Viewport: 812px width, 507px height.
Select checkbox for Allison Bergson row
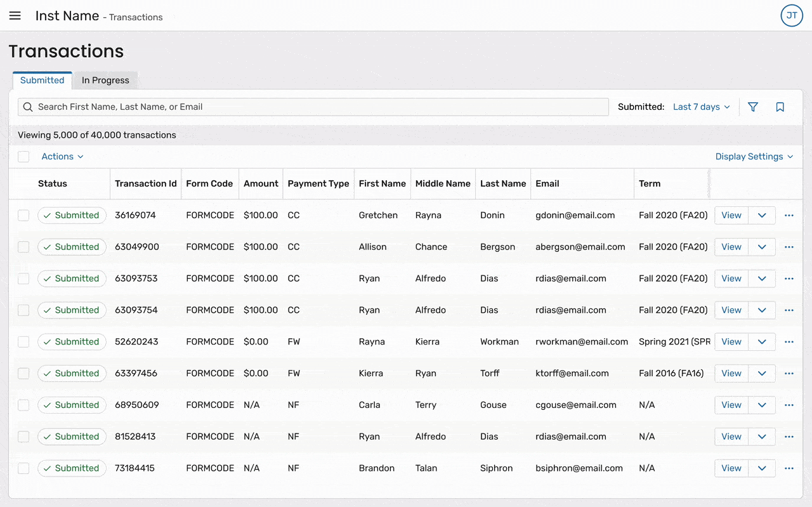click(23, 247)
